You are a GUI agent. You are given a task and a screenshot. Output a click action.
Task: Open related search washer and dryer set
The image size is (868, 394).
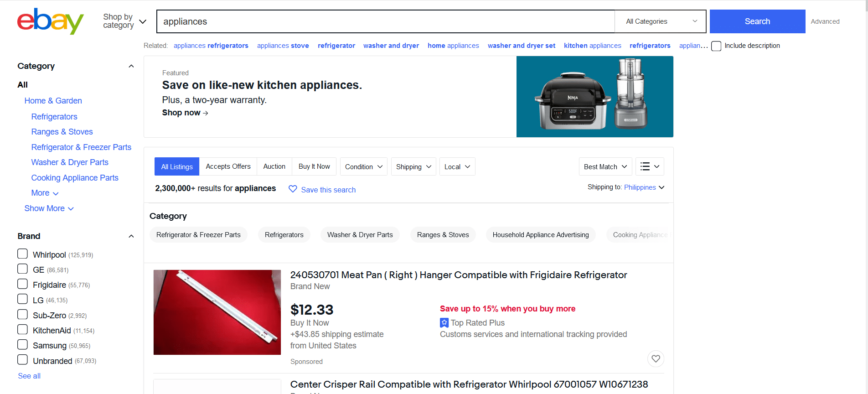[x=521, y=46]
